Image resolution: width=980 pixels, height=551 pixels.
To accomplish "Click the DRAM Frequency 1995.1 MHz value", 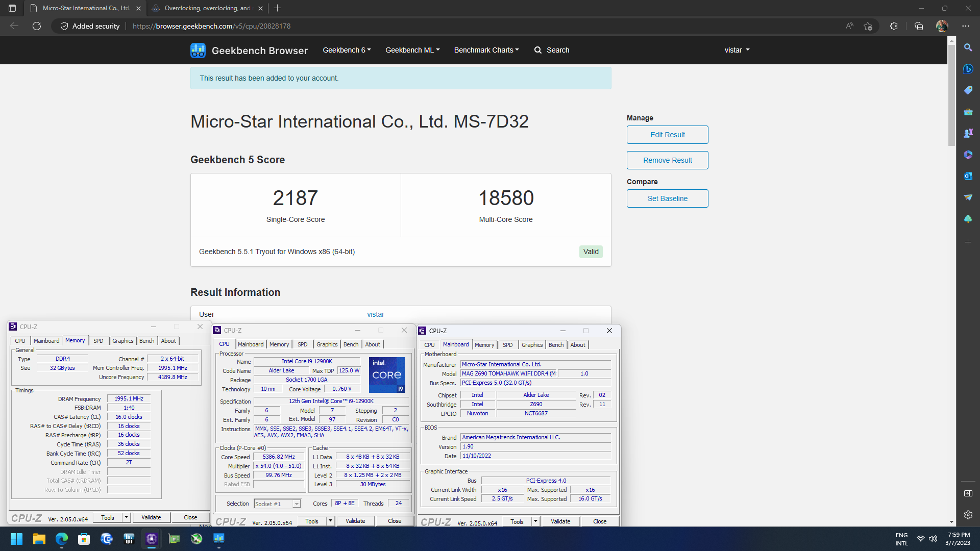I will (129, 399).
